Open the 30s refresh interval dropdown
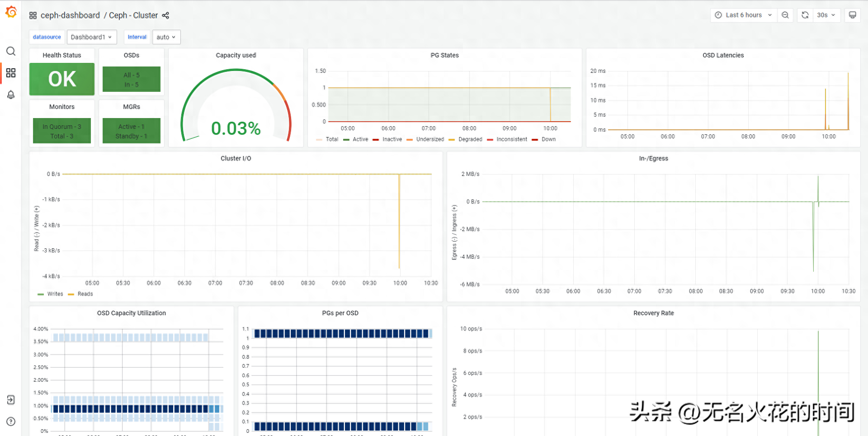868x436 pixels. click(x=826, y=15)
